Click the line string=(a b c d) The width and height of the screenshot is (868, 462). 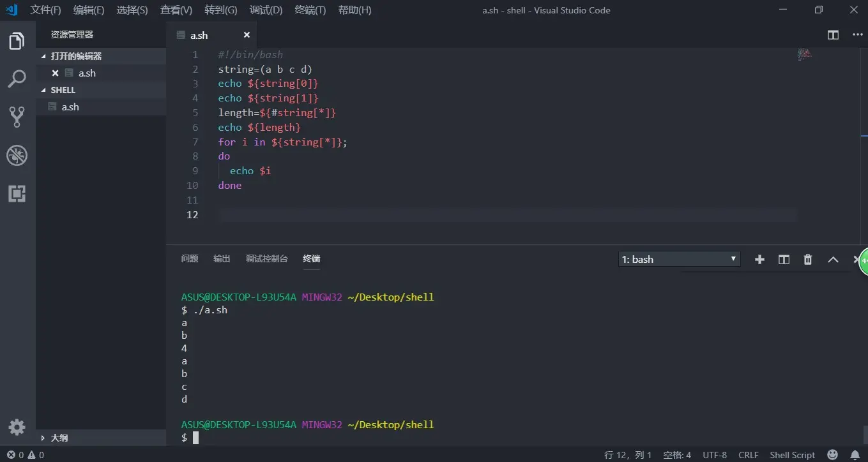tap(265, 69)
